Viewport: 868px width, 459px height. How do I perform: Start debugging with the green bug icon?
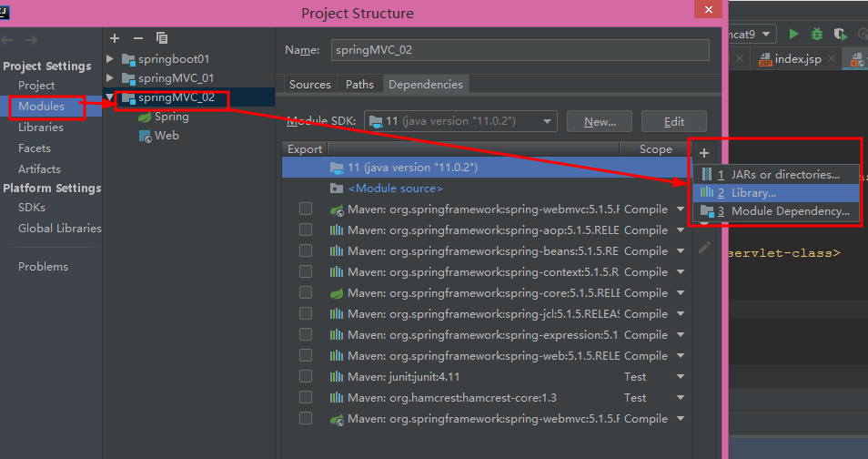pos(817,34)
